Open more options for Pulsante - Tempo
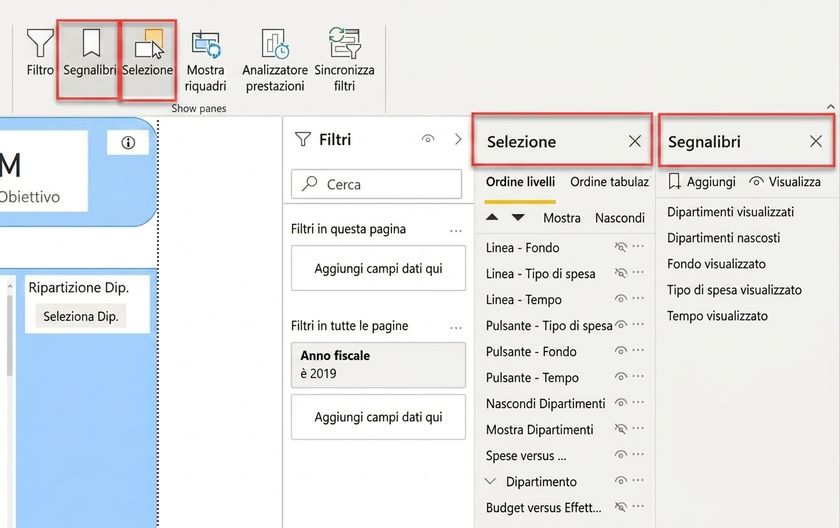Screen dimensions: 840x528 pyautogui.click(x=638, y=376)
